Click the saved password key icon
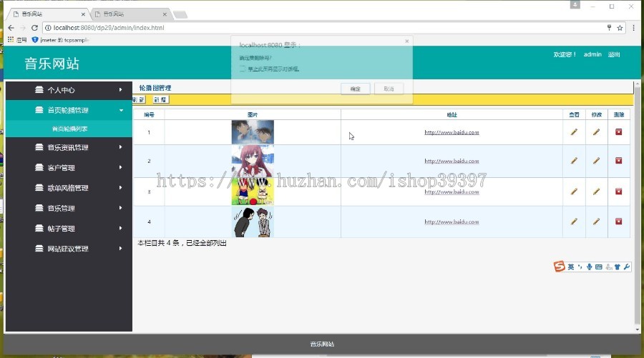This screenshot has width=644, height=358. [609, 27]
